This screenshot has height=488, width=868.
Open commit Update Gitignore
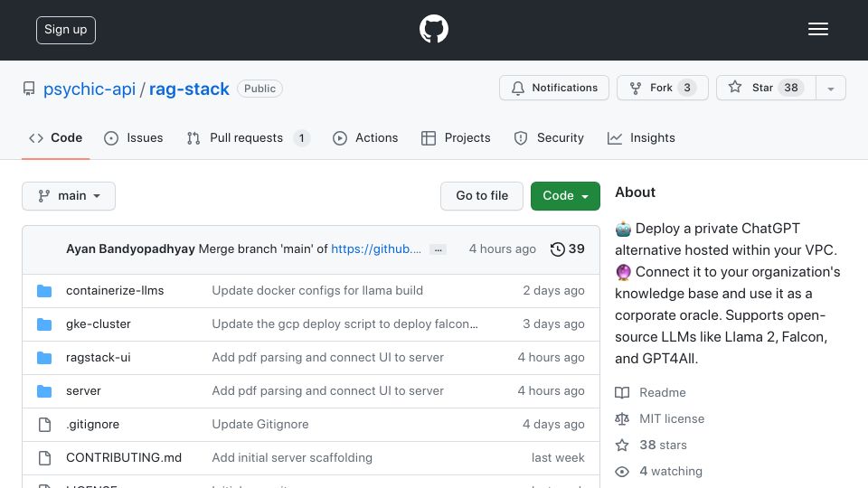[260, 425]
